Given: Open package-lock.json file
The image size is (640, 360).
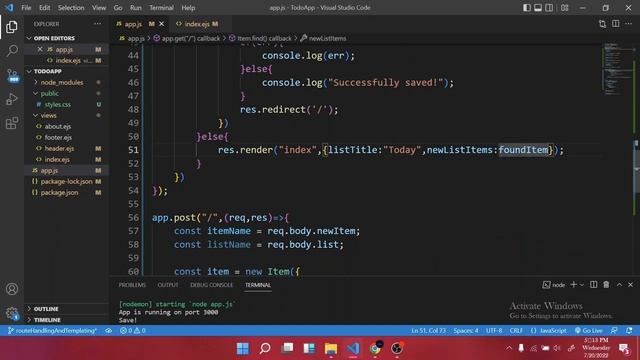Looking at the screenshot, I should [x=66, y=182].
